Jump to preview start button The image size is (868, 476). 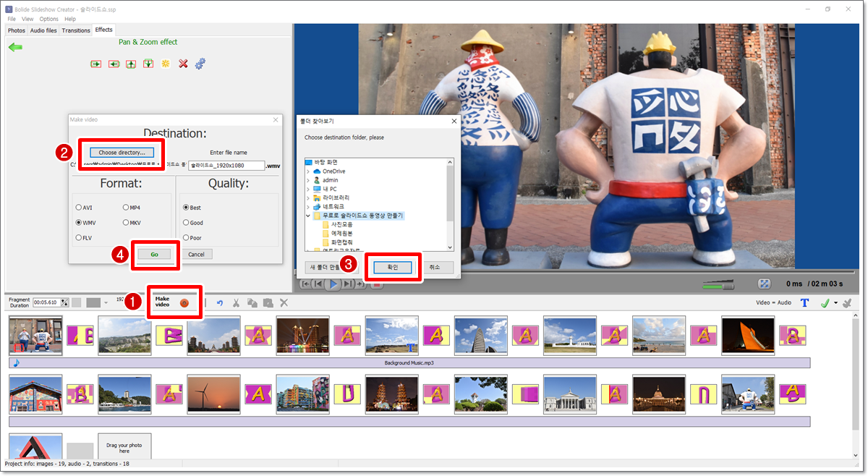[306, 284]
